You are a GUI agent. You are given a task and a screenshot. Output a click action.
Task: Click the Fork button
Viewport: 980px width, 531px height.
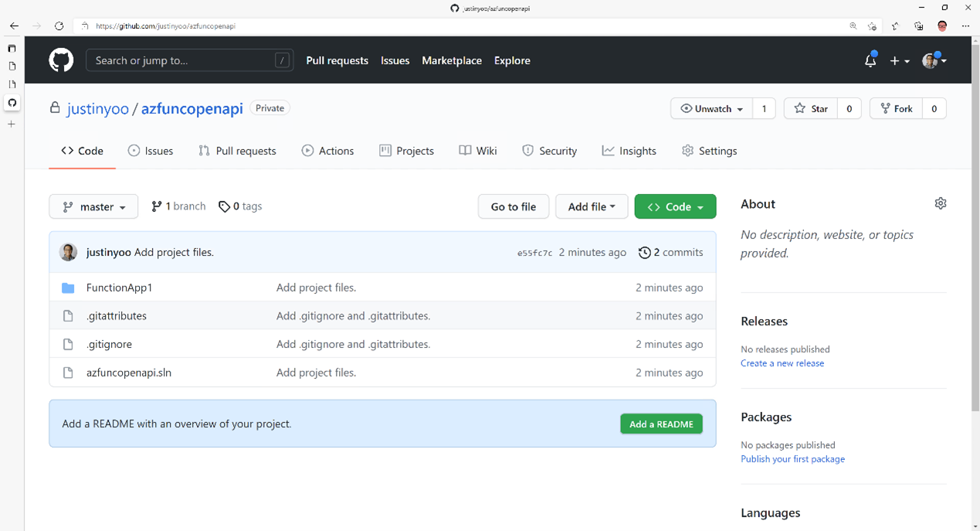click(896, 108)
